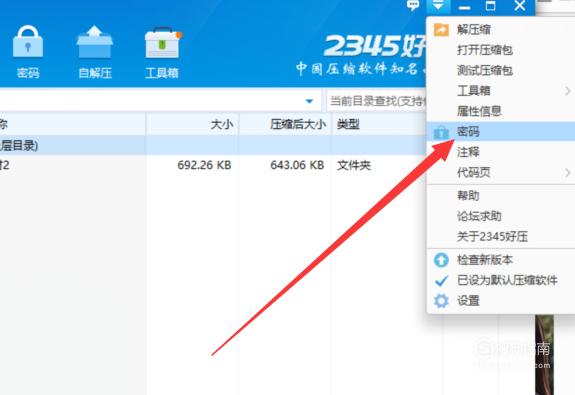The width and height of the screenshot is (575, 395).
Task: Click the 解压缩 folder icon in menu
Action: [x=441, y=29]
